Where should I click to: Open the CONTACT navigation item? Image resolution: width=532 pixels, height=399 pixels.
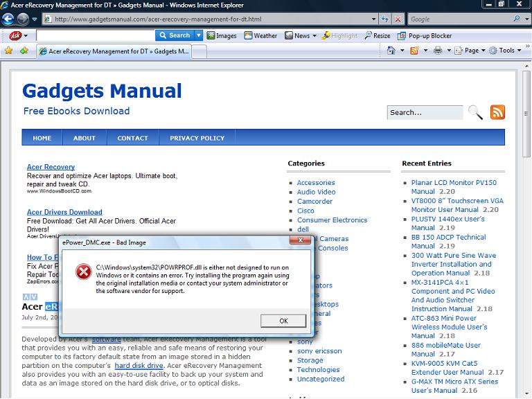pos(133,138)
